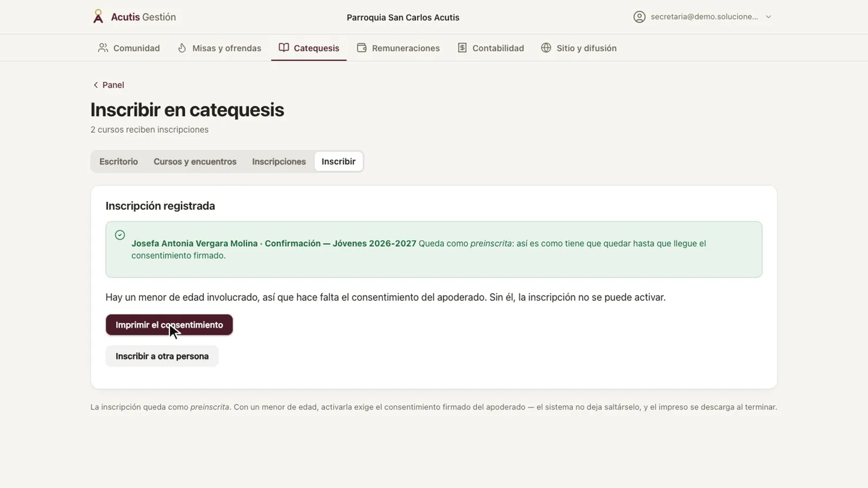Click the green success checkmark icon
Screen dimensions: 868x488
point(120,235)
